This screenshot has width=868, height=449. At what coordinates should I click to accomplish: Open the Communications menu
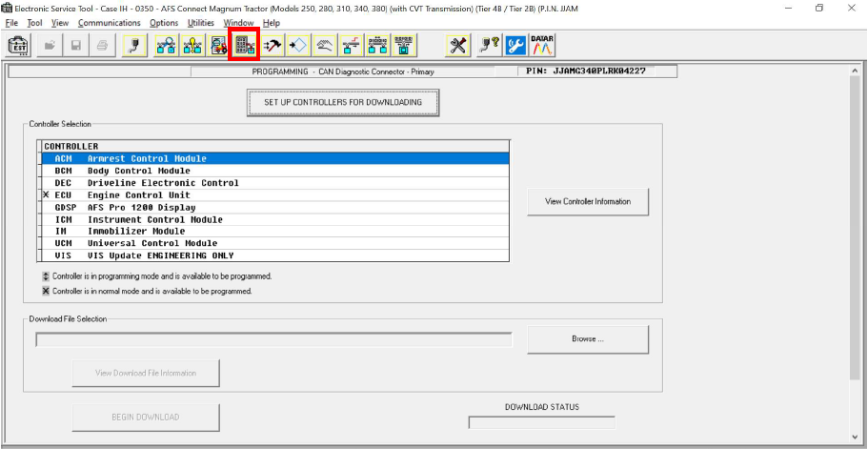pyautogui.click(x=109, y=23)
